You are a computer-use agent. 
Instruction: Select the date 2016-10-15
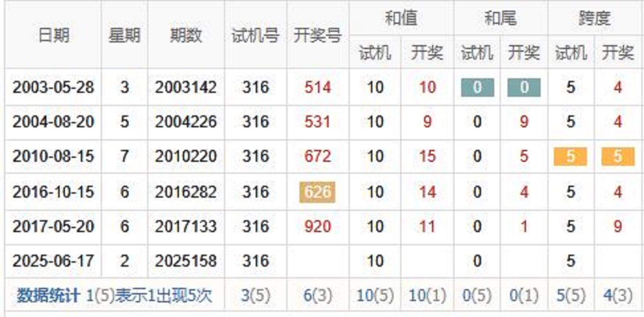tap(53, 192)
